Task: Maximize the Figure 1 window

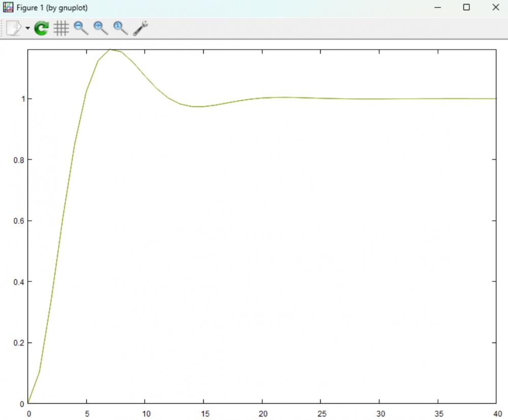Action: pos(466,8)
